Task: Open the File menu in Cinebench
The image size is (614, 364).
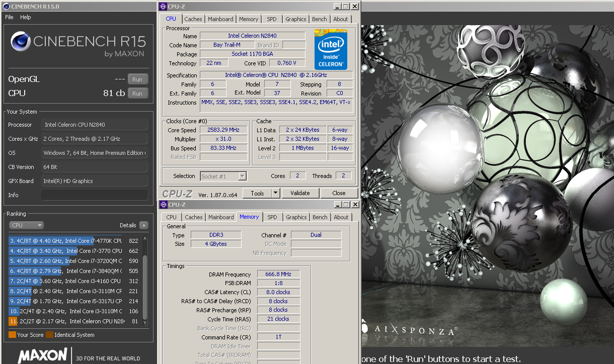Action: click(9, 17)
